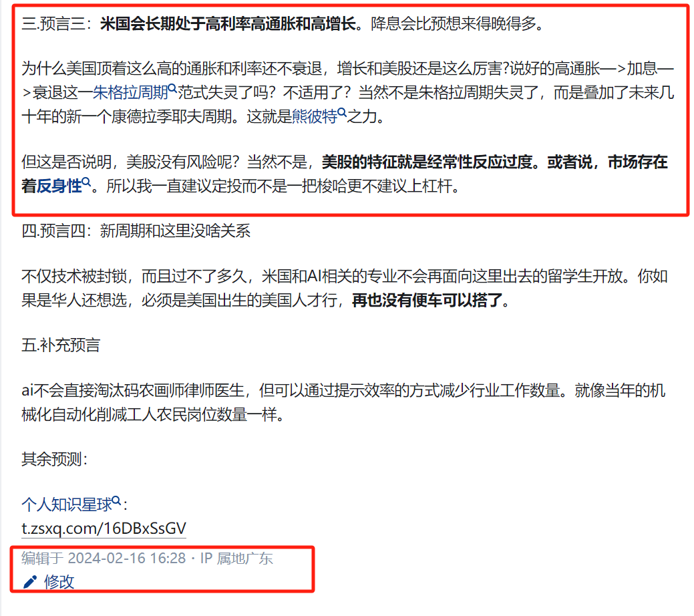This screenshot has width=694, height=616.
Task: Click the 修改 edit button
Action: click(59, 581)
